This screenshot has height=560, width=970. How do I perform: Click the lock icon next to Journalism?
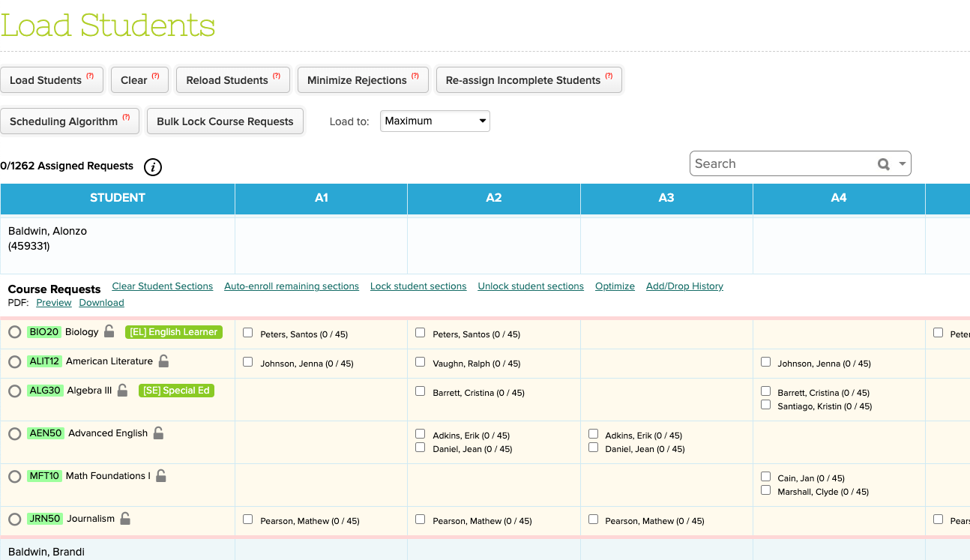click(125, 519)
